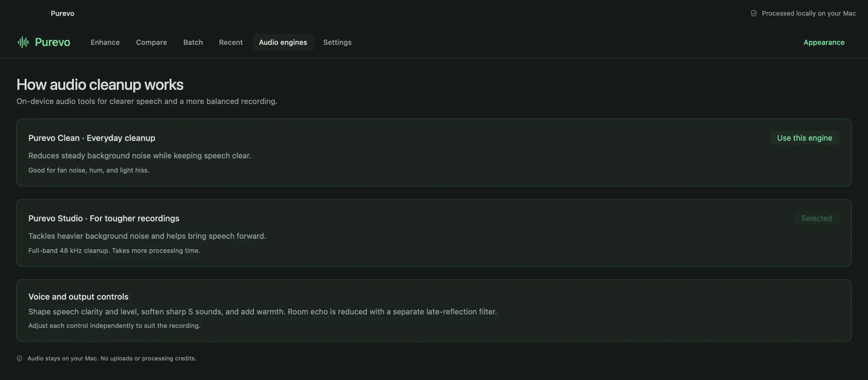Image resolution: width=868 pixels, height=380 pixels.
Task: Select the 'Purevo Clean · Everyday cleanup' title
Action: 92,138
